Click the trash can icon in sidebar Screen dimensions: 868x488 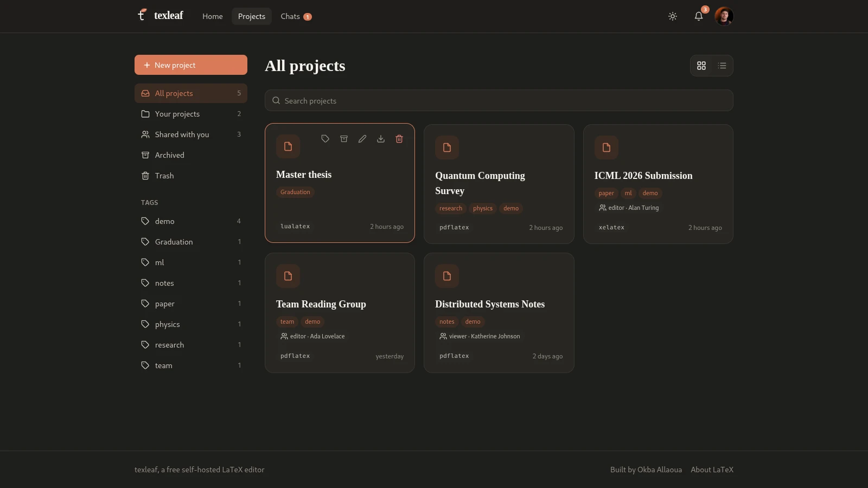145,176
